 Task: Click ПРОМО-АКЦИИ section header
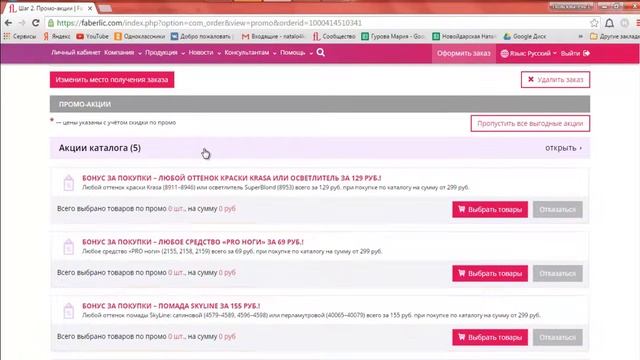pyautogui.click(x=320, y=104)
